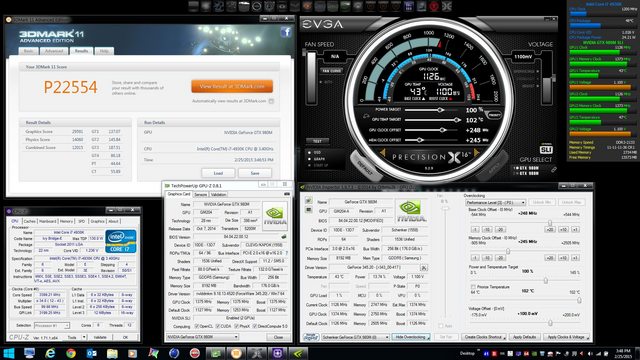Toggle automatically view results checkbox in 3DMark
This screenshot has height=360, width=640.
pyautogui.click(x=271, y=101)
